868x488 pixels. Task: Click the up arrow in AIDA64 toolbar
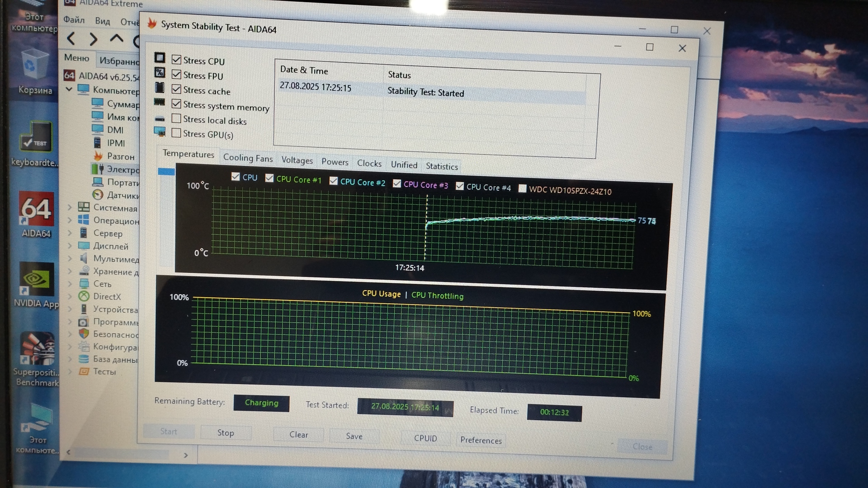tap(117, 39)
